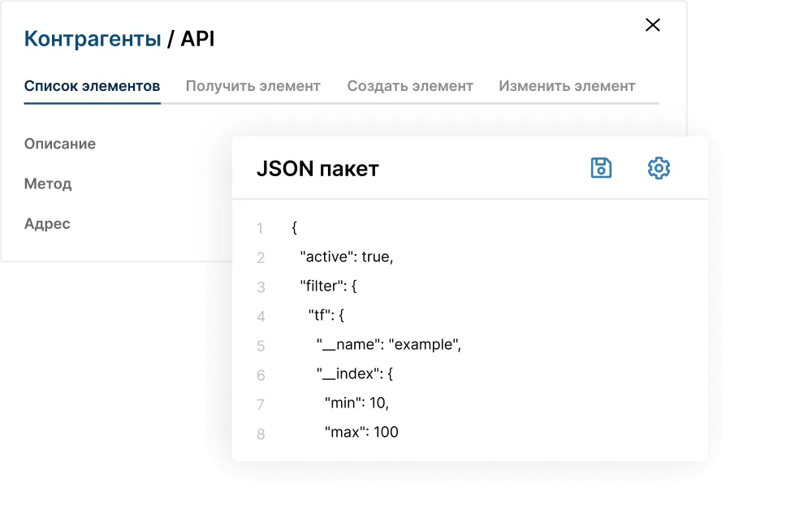Click the "filter" key in the code

323,286
